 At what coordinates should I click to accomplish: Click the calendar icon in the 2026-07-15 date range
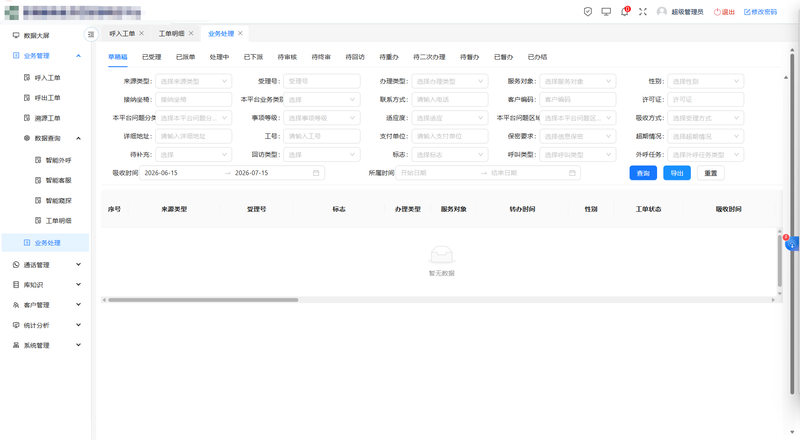pos(316,173)
